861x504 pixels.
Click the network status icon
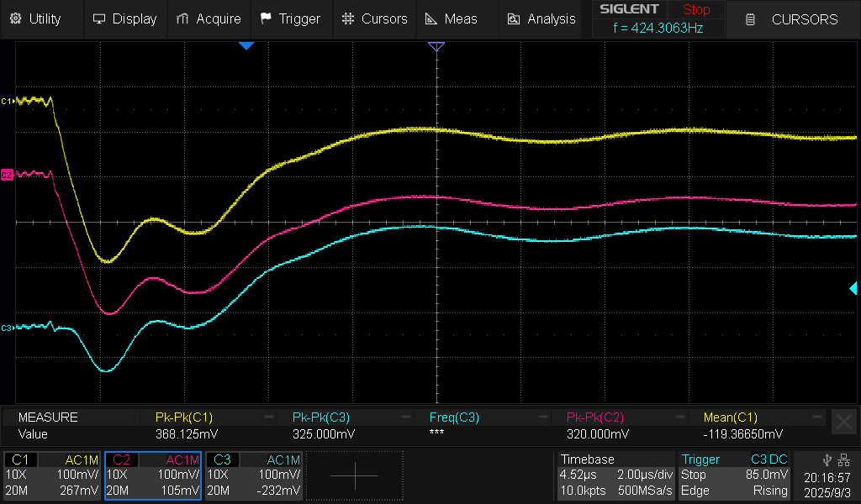(x=843, y=459)
